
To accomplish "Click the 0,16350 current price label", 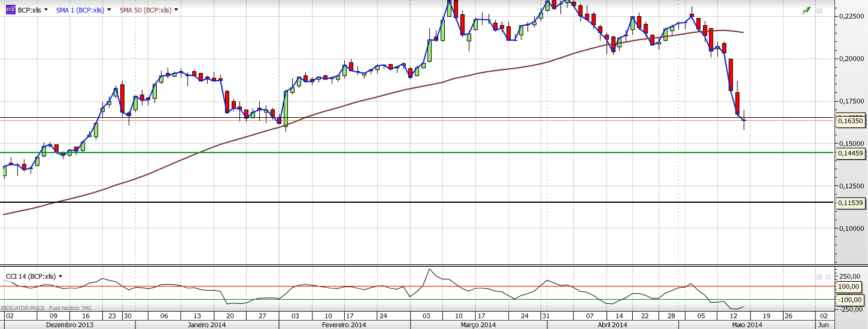I will click(x=850, y=121).
